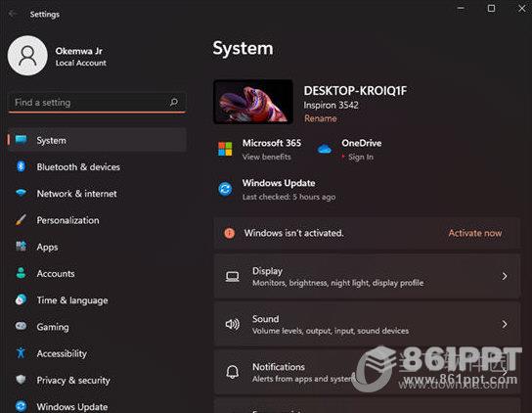This screenshot has height=413, width=532.
Task: Open Accessibility settings
Action: (x=97, y=353)
